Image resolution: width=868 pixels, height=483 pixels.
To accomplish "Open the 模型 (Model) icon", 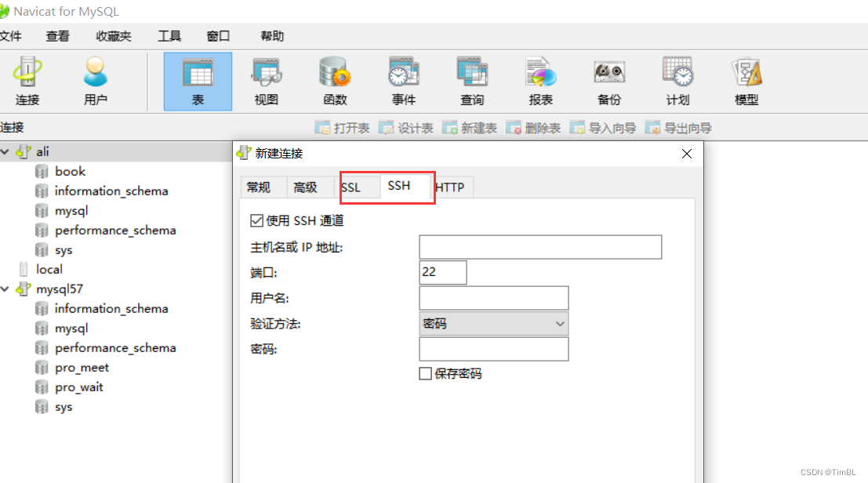I will [746, 78].
